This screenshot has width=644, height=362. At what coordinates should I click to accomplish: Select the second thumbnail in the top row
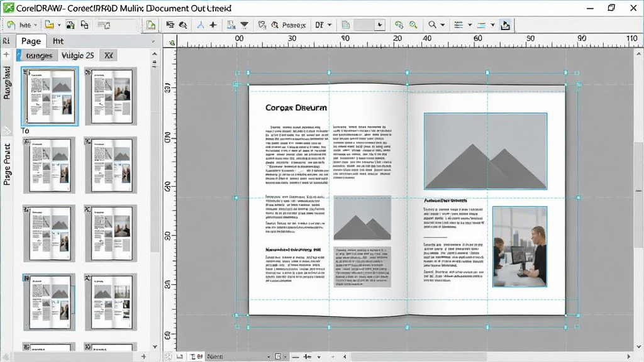coord(111,96)
